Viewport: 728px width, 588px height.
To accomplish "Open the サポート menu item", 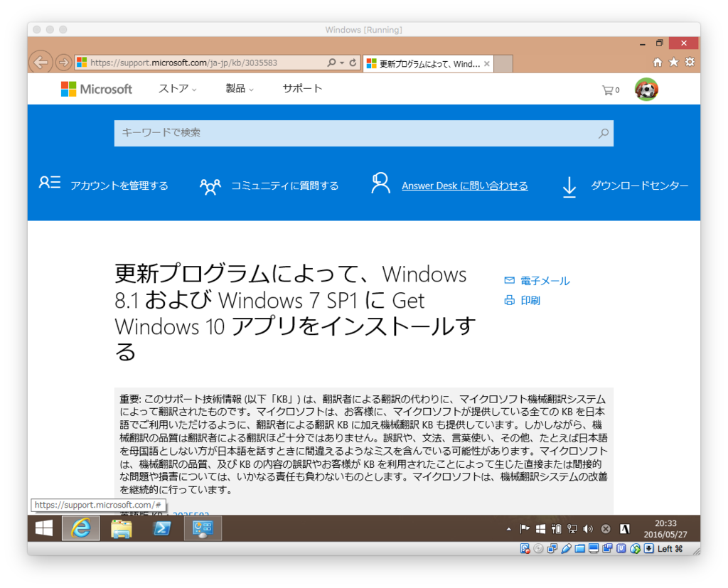I will pos(302,88).
